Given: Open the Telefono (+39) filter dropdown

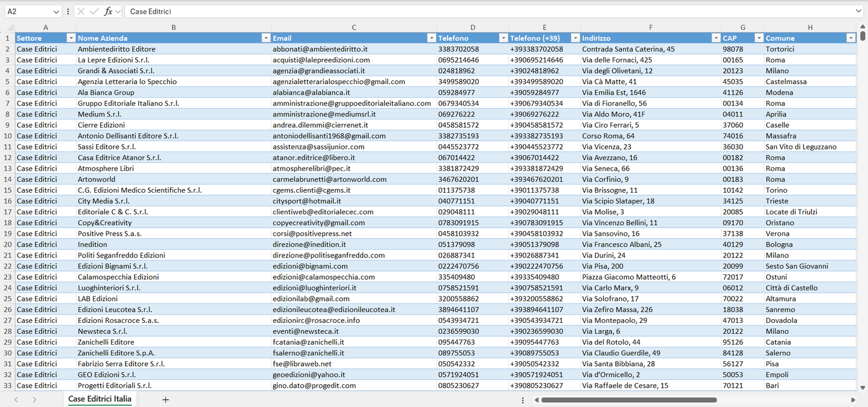Looking at the screenshot, I should [x=575, y=38].
